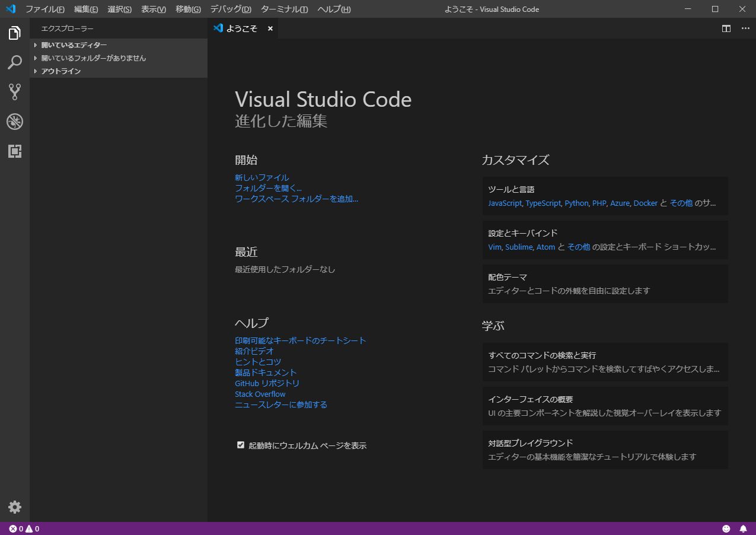
Task: Open the editor more actions ellipsis
Action: coord(745,28)
